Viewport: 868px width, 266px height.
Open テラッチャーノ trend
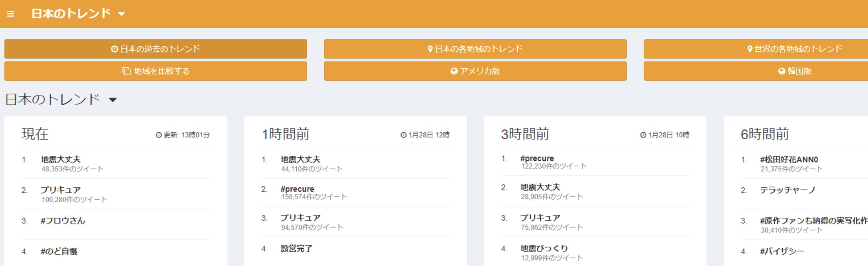click(x=788, y=190)
